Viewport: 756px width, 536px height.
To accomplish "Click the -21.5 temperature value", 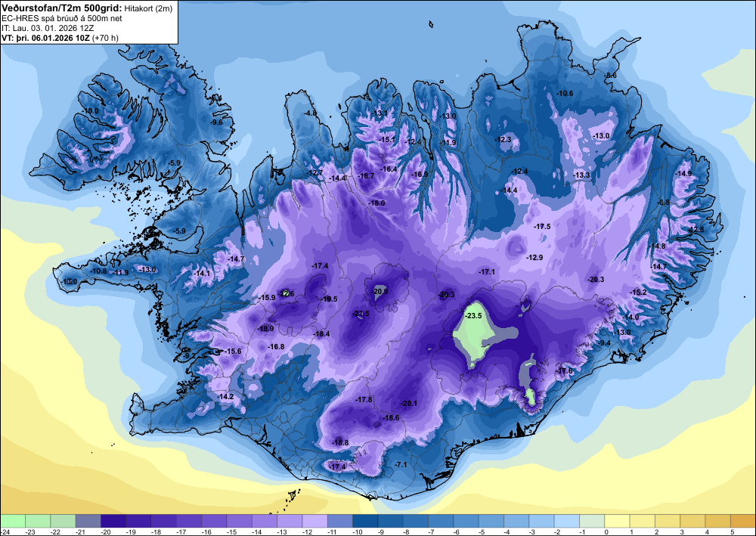I will click(361, 313).
